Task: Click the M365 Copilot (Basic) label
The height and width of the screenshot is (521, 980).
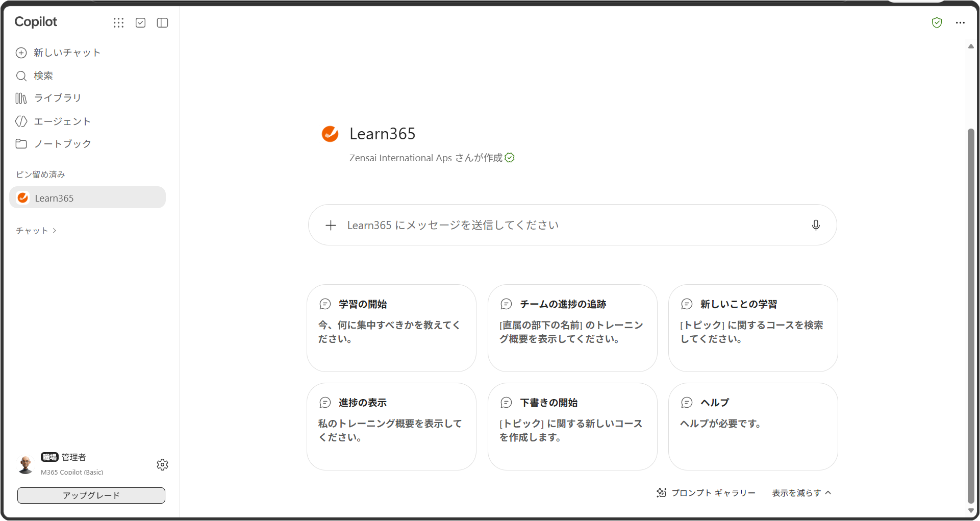Action: [x=72, y=472]
